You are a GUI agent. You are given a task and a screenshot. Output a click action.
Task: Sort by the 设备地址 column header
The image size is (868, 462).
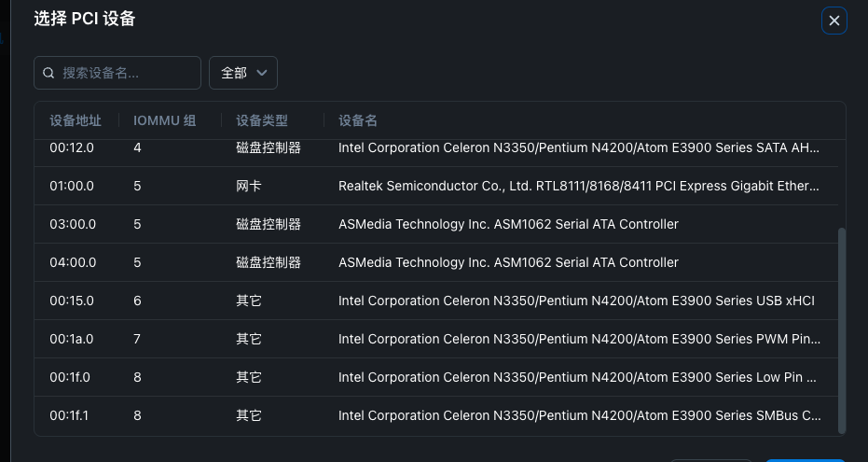[76, 120]
